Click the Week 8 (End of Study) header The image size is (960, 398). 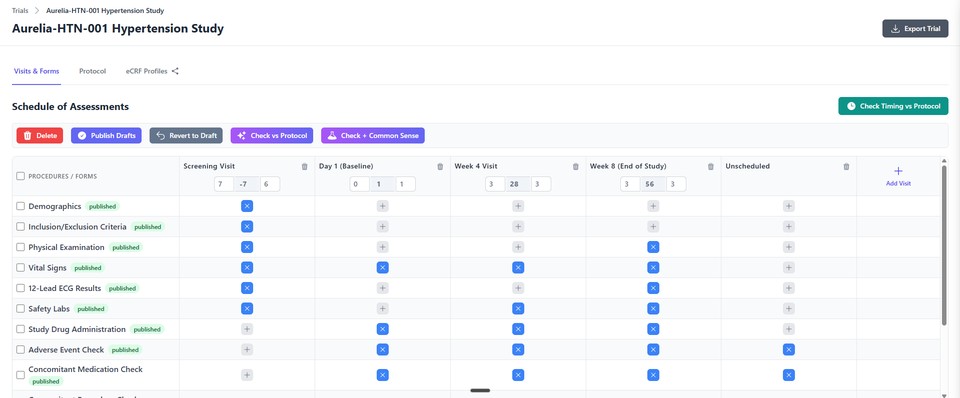628,166
